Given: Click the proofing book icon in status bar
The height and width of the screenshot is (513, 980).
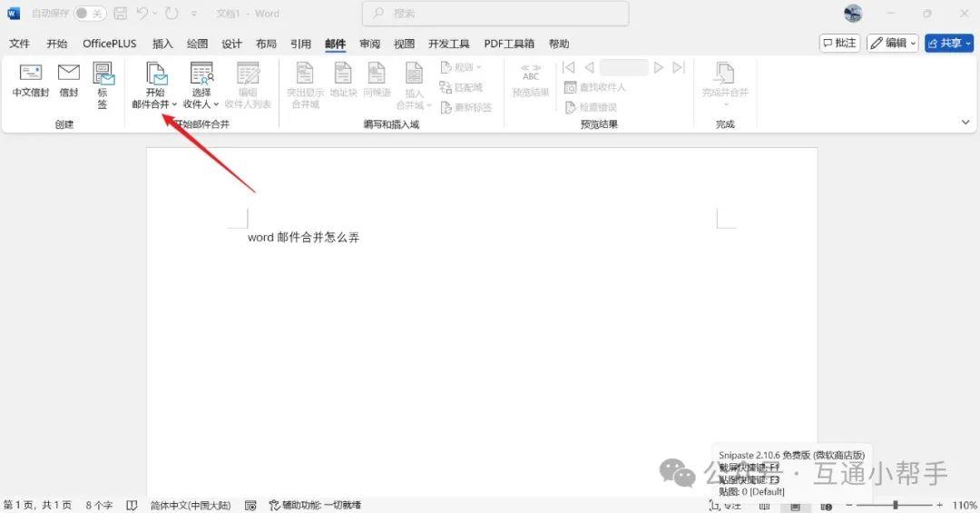Looking at the screenshot, I should pos(132,505).
